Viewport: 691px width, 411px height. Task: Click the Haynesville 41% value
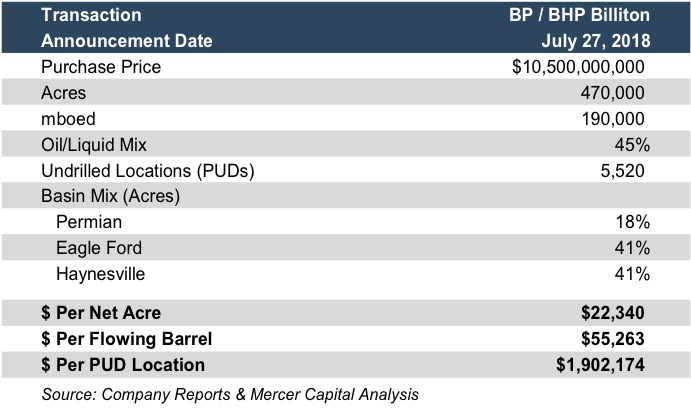[634, 274]
